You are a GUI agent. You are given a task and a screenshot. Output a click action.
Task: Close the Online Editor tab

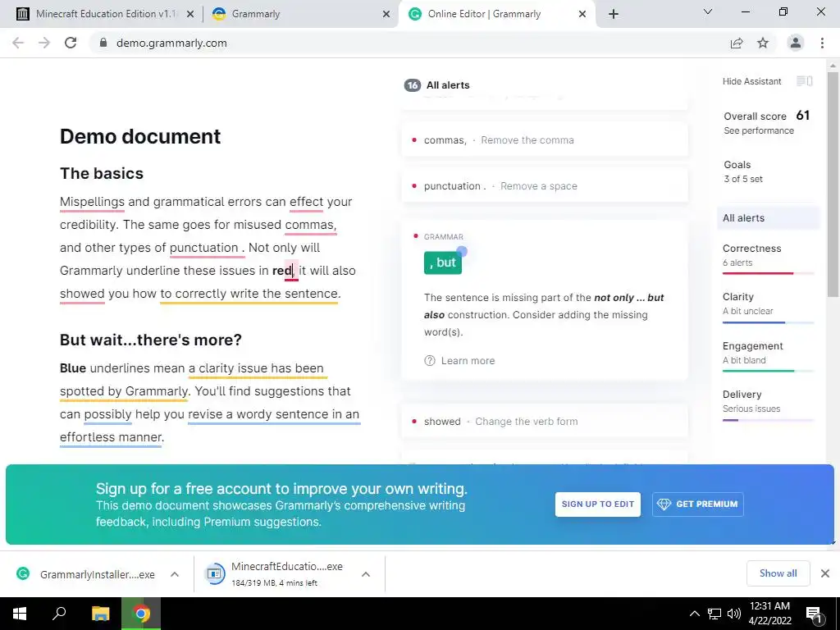[582, 15]
